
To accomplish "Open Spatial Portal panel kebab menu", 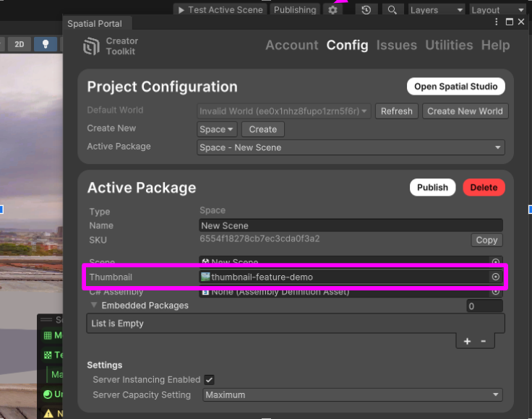I will 496,22.
